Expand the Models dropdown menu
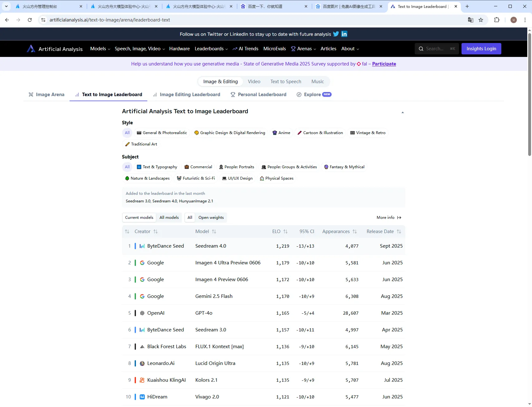 click(100, 49)
